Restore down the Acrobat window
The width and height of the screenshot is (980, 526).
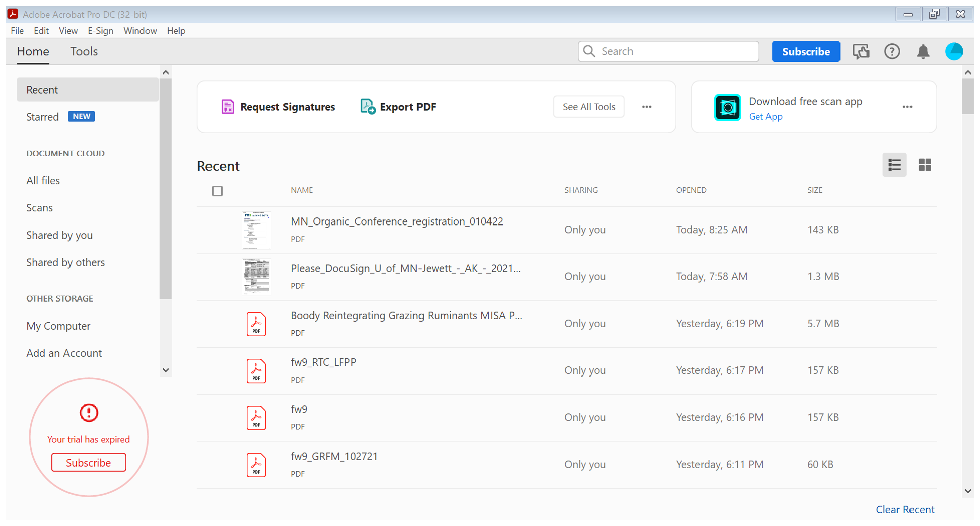[x=934, y=14]
